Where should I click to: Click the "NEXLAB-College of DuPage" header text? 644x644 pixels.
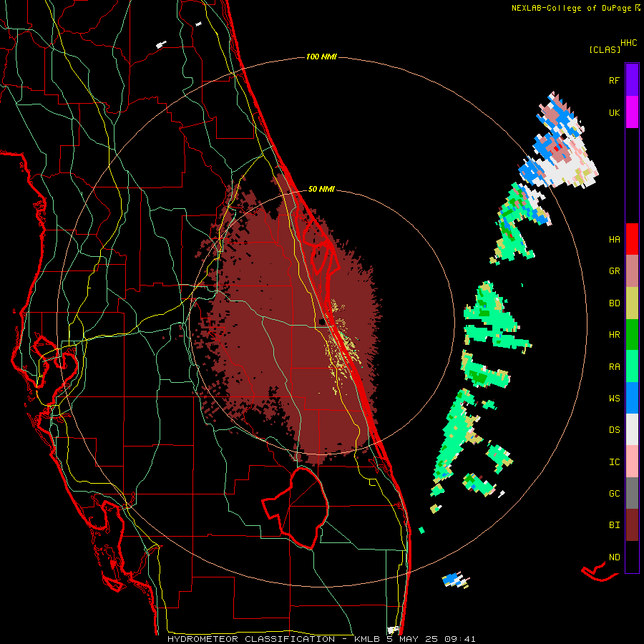tap(572, 8)
